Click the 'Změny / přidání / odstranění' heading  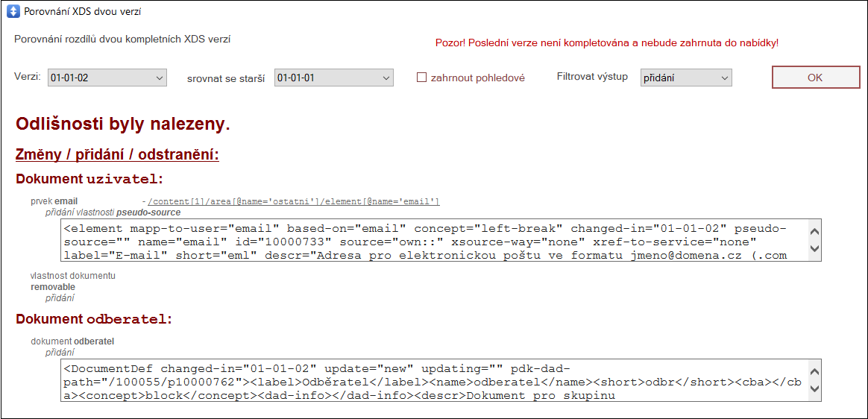pos(117,154)
